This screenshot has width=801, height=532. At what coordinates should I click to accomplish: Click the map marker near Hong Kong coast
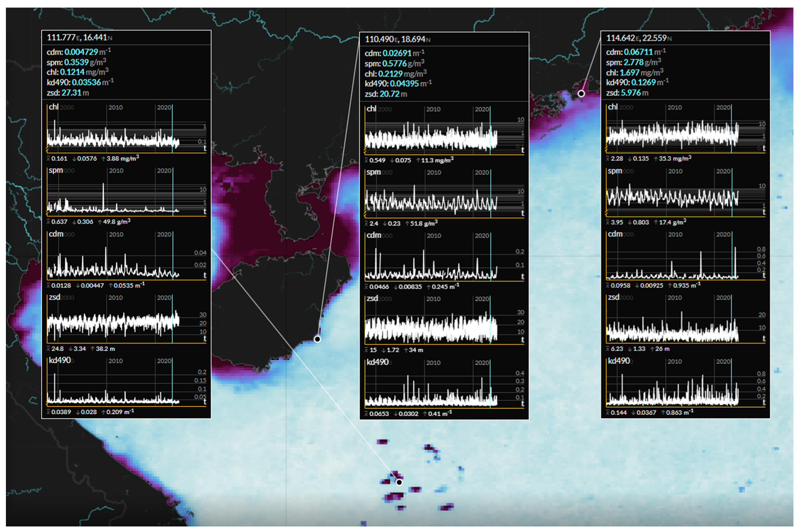point(581,94)
